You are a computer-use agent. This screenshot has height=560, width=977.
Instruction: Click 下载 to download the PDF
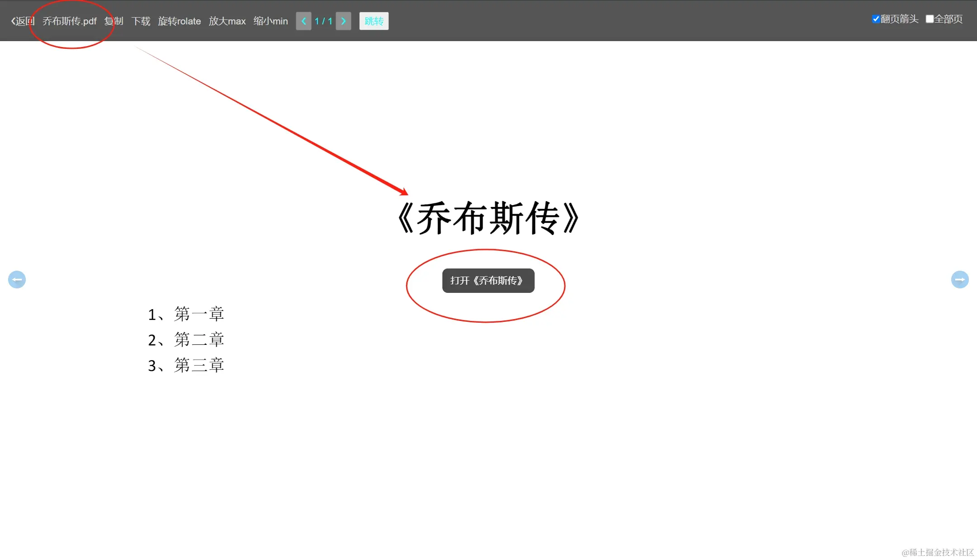point(141,21)
